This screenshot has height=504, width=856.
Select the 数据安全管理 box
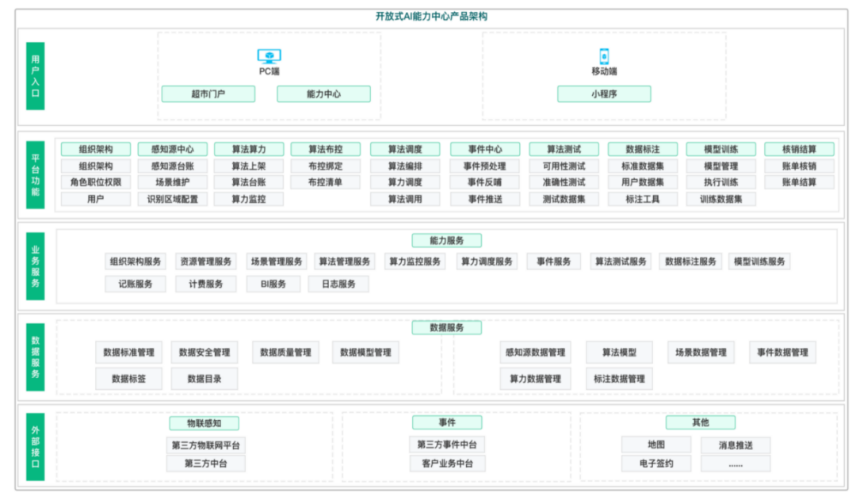pyautogui.click(x=204, y=353)
